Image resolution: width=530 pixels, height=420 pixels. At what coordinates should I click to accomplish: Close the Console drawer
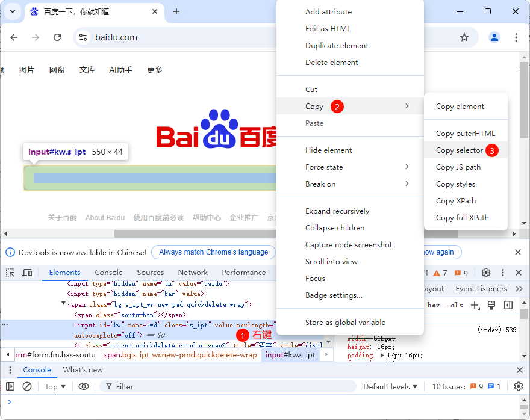tap(520, 370)
